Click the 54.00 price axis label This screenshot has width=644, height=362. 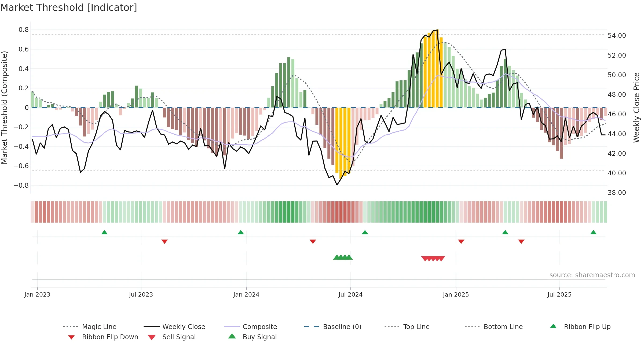617,36
